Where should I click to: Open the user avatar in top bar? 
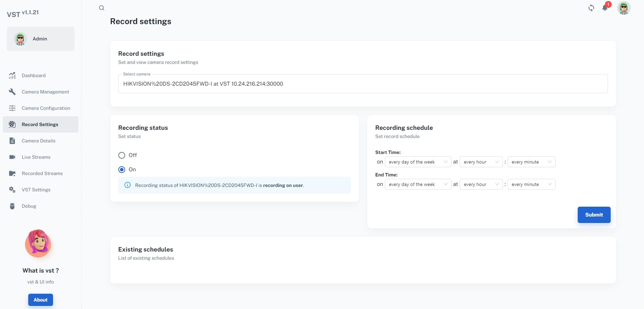[x=624, y=8]
